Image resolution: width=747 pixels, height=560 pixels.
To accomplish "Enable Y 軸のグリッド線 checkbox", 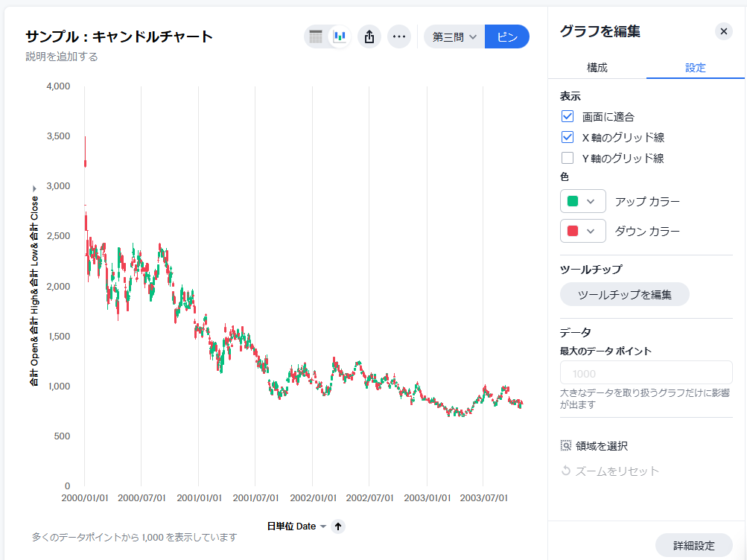I will [568, 158].
